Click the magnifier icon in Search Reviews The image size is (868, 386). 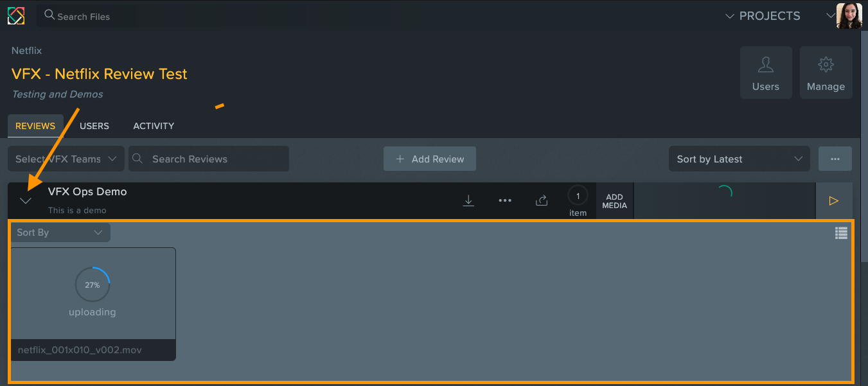(x=137, y=158)
